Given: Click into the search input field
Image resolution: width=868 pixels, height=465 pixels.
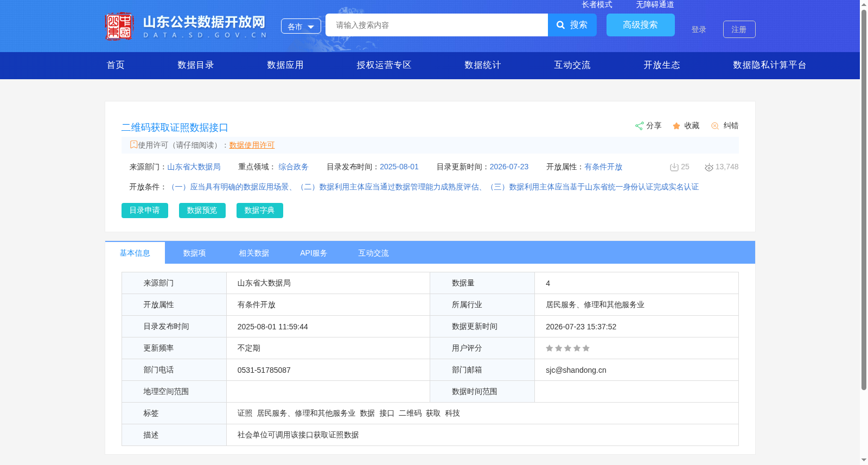Looking at the screenshot, I should click(x=437, y=25).
